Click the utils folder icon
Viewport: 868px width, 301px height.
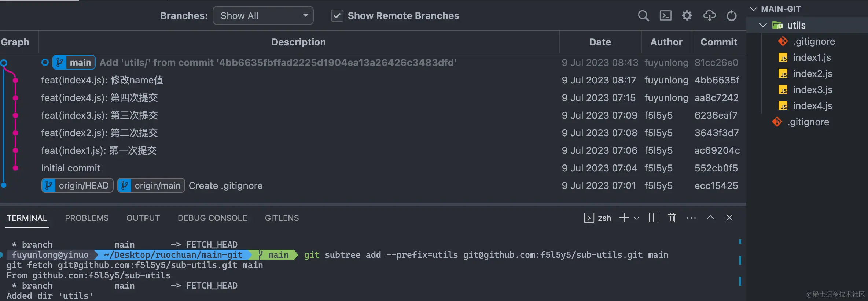pyautogui.click(x=777, y=25)
